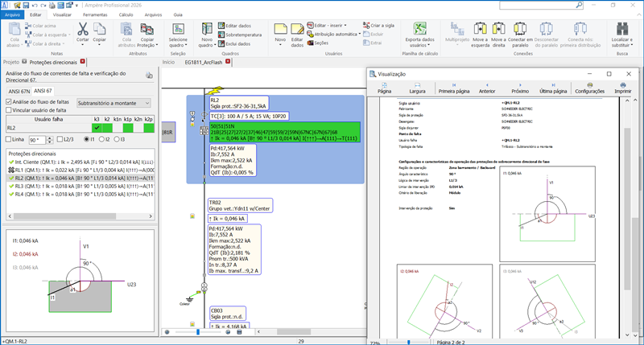
Task: Click the Localizar e substituir binoculars
Action: [x=621, y=29]
